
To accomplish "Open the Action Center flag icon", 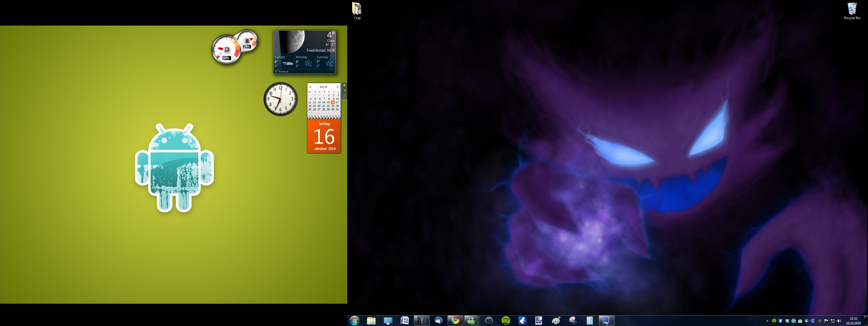I will (x=826, y=321).
